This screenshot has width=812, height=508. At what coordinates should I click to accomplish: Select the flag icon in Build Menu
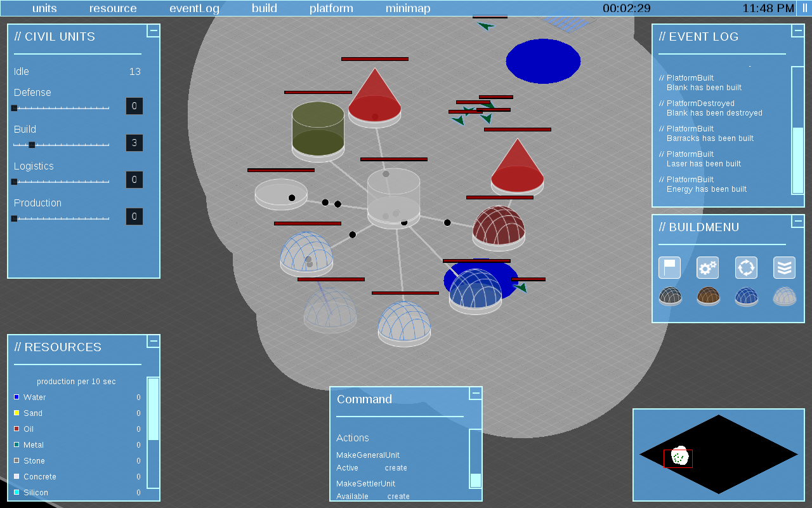[x=669, y=268]
